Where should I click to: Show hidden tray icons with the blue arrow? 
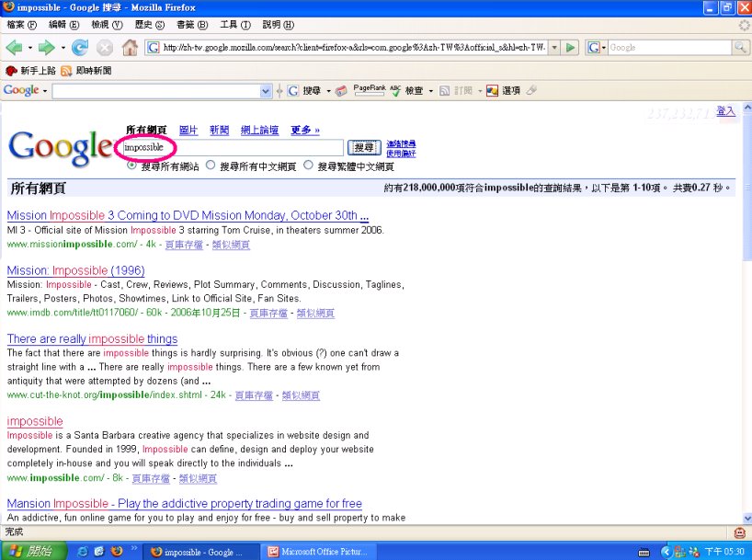tap(667, 552)
